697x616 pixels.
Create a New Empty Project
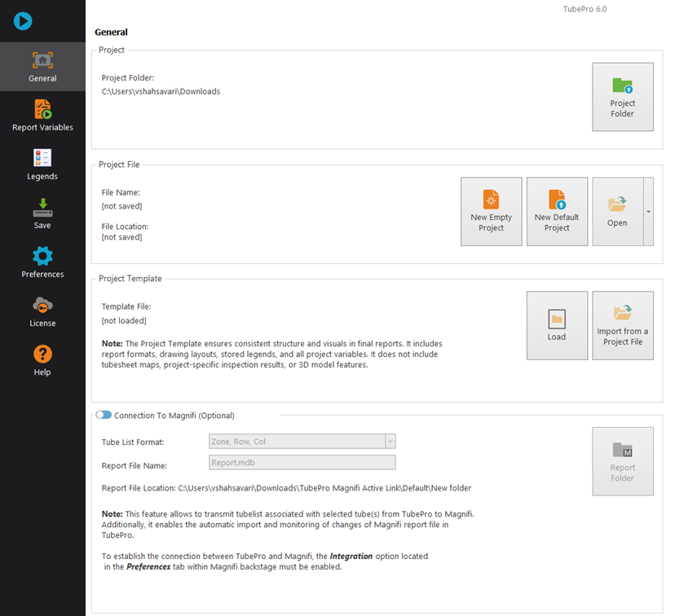pos(491,210)
